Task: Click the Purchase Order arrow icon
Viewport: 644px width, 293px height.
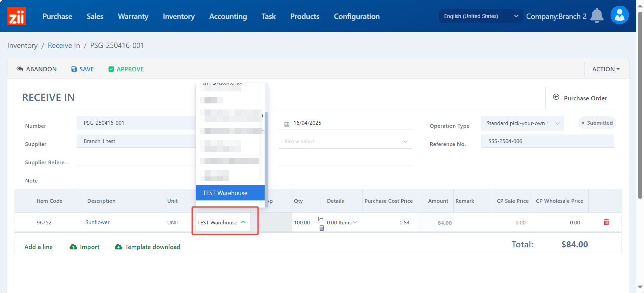Action: click(x=556, y=97)
